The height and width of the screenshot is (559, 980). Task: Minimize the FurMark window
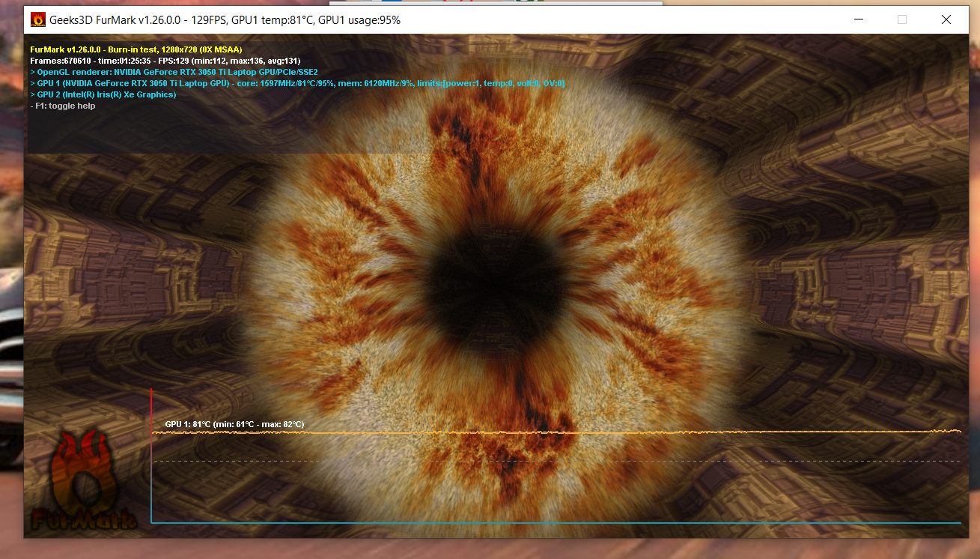click(x=858, y=20)
